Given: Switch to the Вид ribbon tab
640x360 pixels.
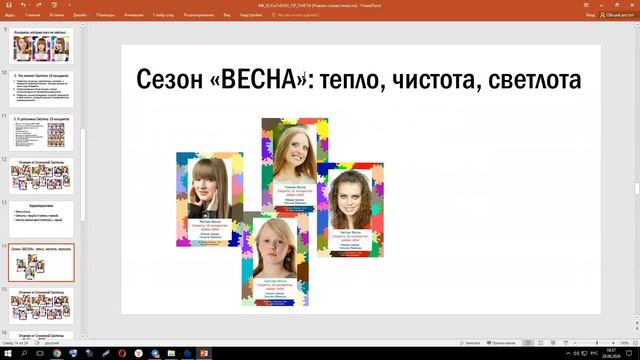Looking at the screenshot, I should (227, 15).
